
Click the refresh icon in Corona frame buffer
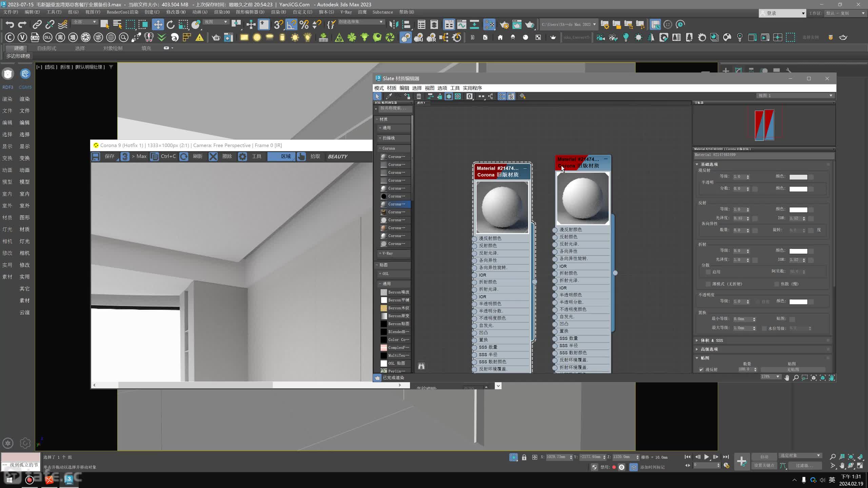coord(184,156)
